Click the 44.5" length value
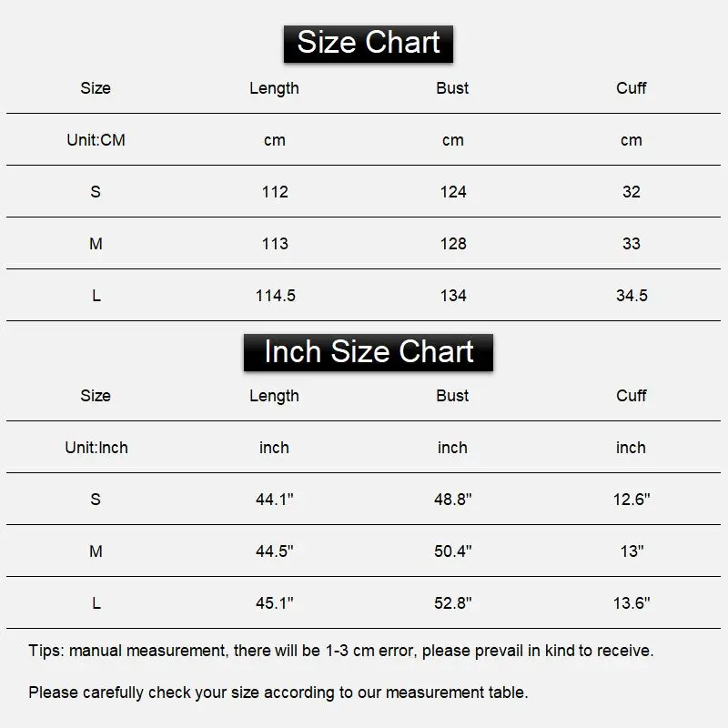Image resolution: width=728 pixels, height=728 pixels. pos(275,551)
